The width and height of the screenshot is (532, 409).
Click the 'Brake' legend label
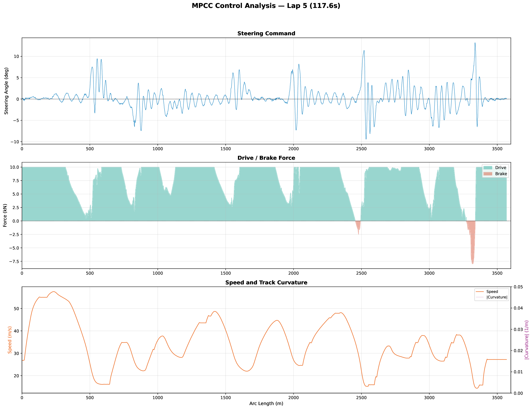(x=501, y=174)
